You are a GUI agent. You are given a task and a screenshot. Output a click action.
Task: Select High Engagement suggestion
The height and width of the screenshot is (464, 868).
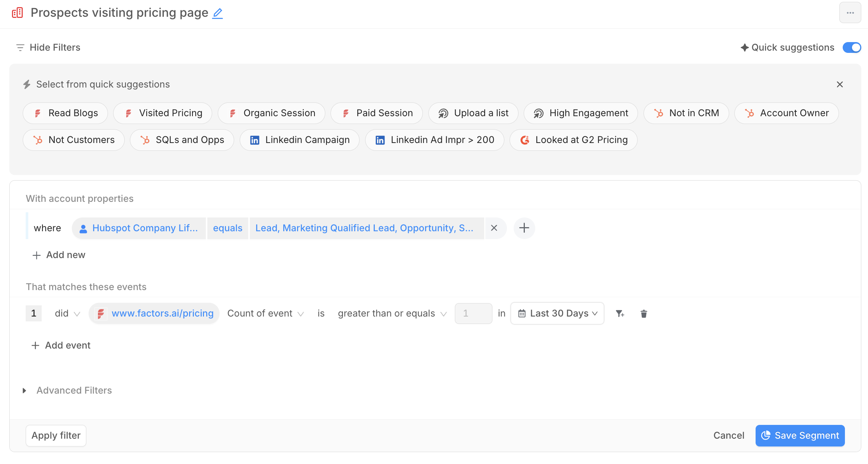click(x=581, y=113)
